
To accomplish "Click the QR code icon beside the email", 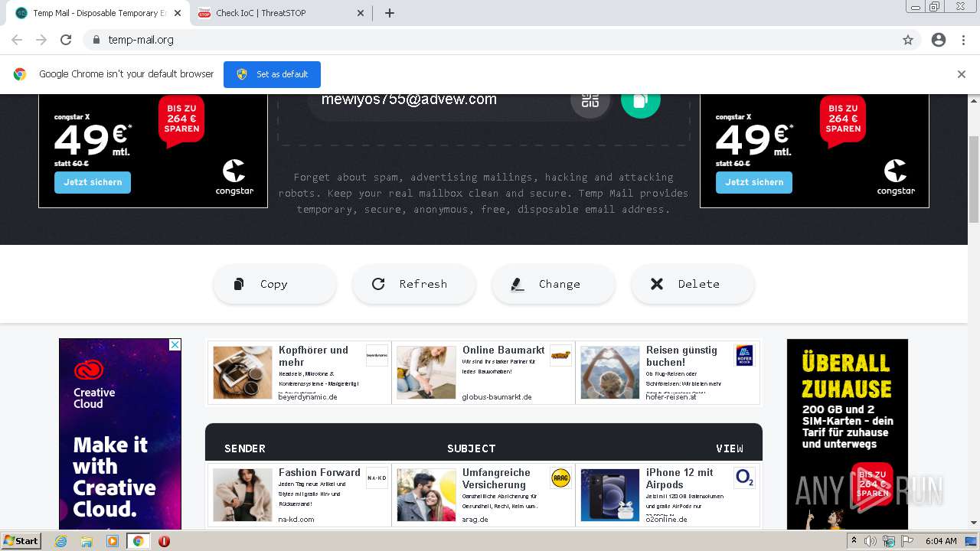I will pyautogui.click(x=590, y=100).
